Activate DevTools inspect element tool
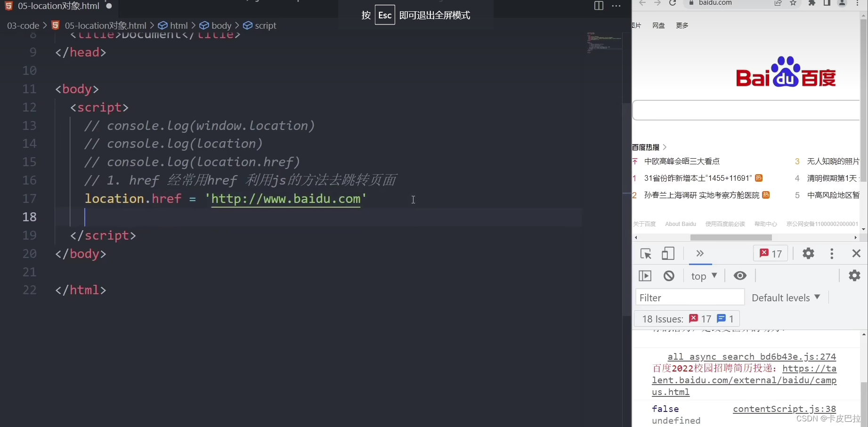Image resolution: width=868 pixels, height=427 pixels. [646, 253]
